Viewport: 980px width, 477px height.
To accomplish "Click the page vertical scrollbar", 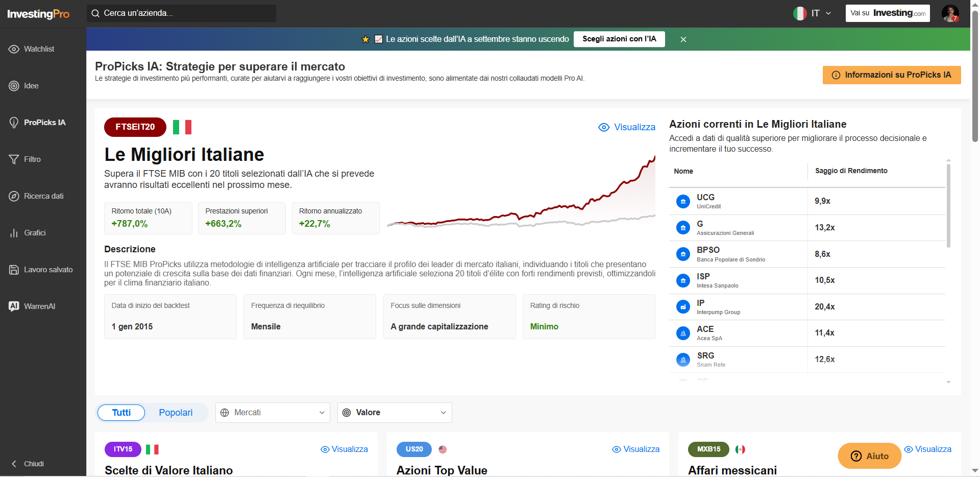I will coord(975,77).
